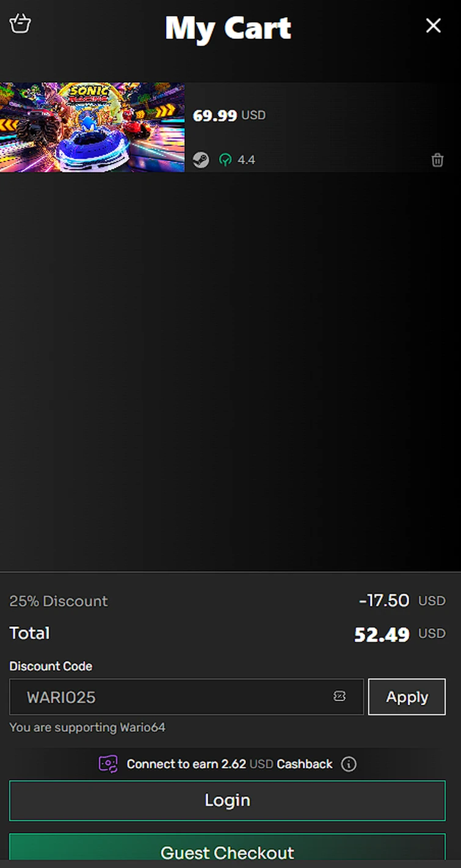Click the Steam platform icon on the game
The height and width of the screenshot is (868, 461).
coord(201,160)
